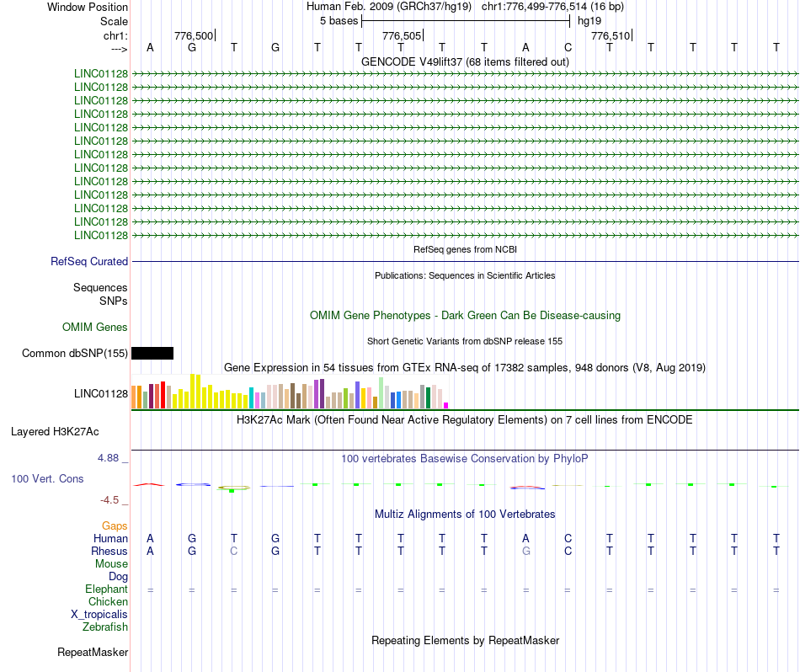The image size is (800, 672).
Task: Click the -4.5 PhyloP lower scale value
Action: 109,500
